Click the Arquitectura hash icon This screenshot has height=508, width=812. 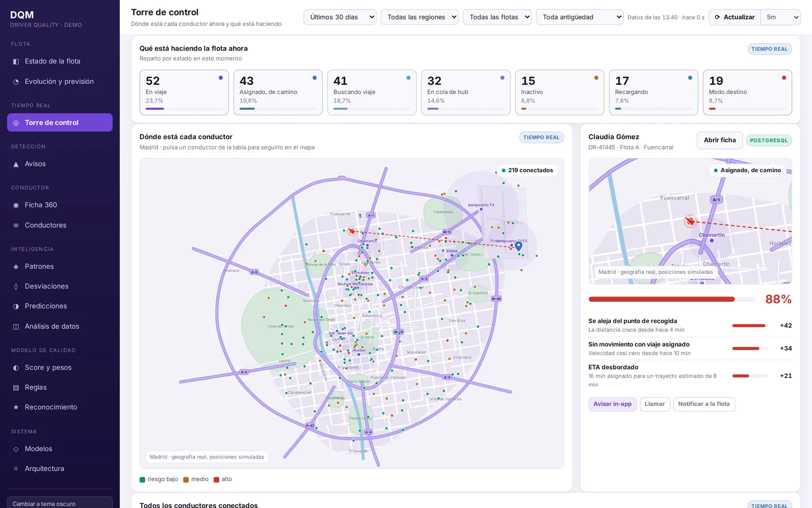[16, 469]
